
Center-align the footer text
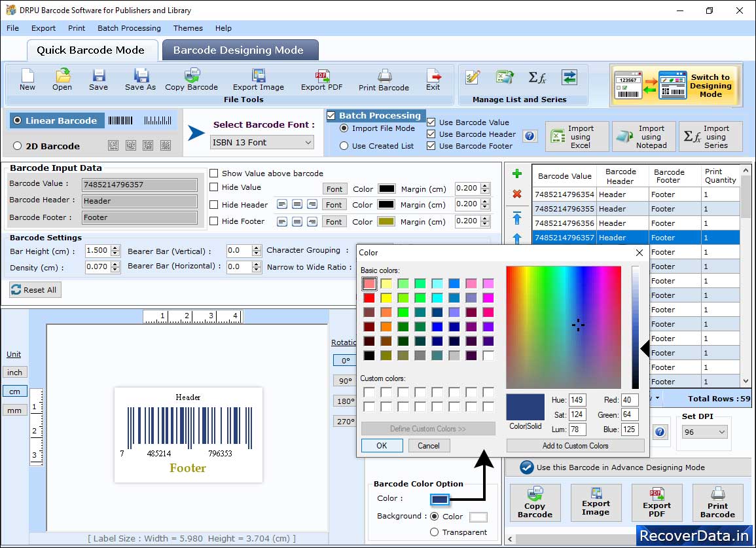pyautogui.click(x=297, y=221)
